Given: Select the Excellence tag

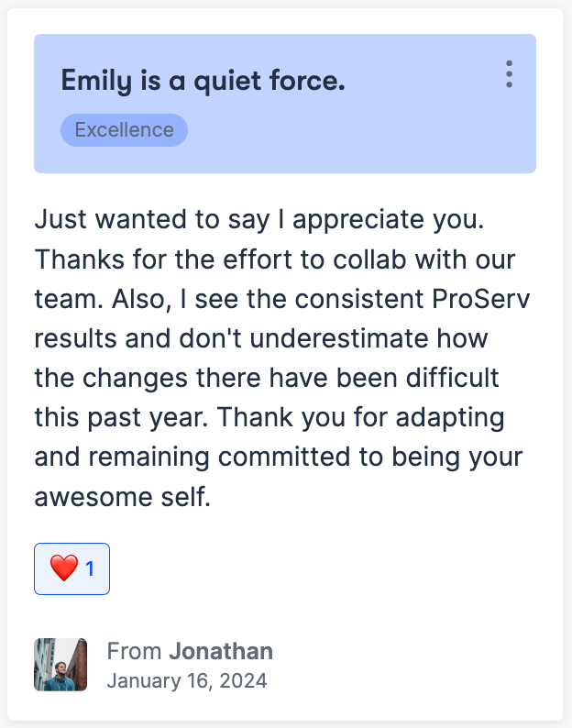Looking at the screenshot, I should (x=124, y=130).
